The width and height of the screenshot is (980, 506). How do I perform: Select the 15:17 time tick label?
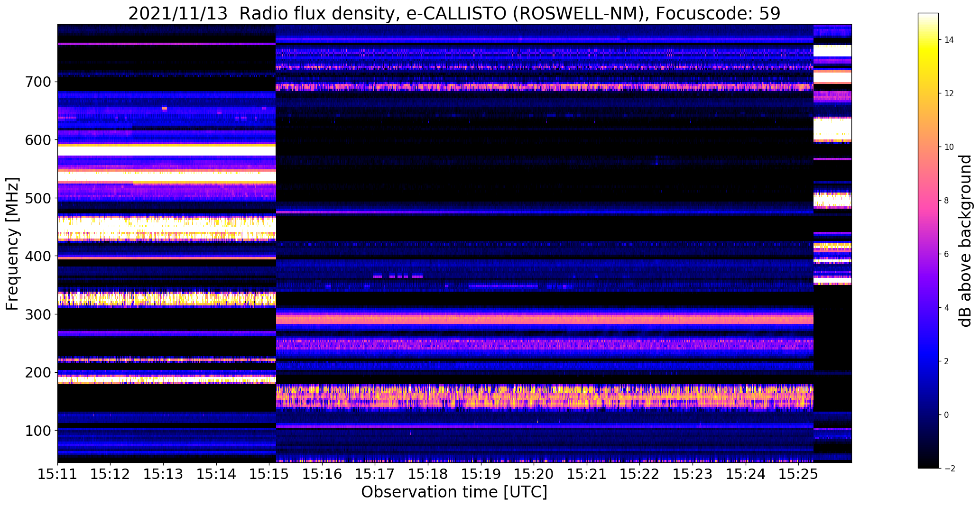coord(375,474)
